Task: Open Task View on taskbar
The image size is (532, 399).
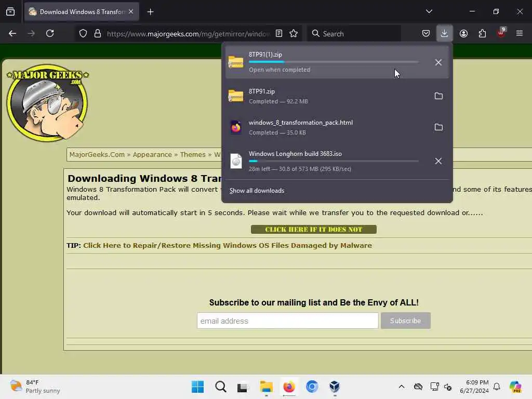Action: click(243, 387)
